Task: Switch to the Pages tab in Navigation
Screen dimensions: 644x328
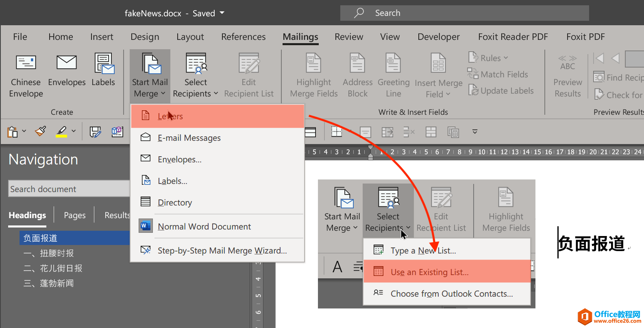Action: coord(74,215)
